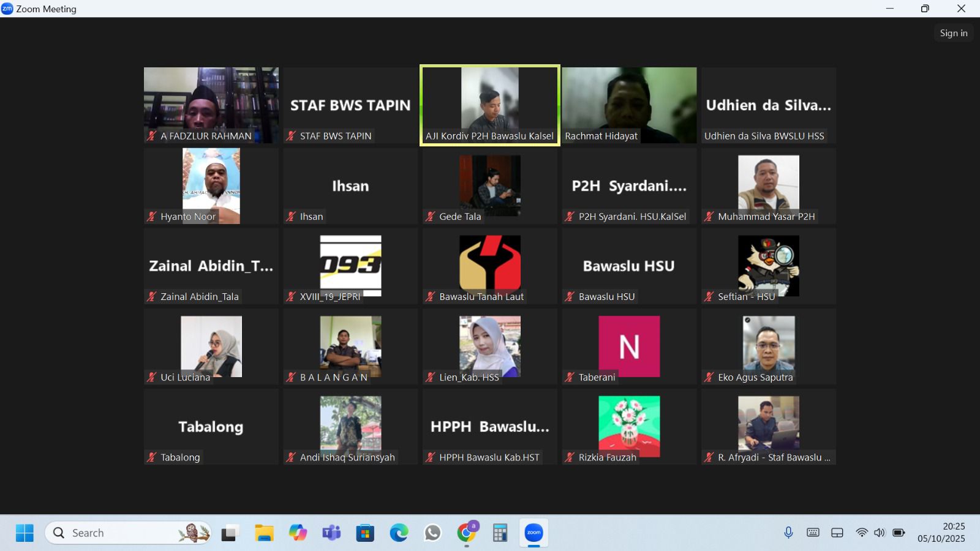Click the large Zainal Abidin_T... tile name
The height and width of the screenshot is (551, 980).
211,266
